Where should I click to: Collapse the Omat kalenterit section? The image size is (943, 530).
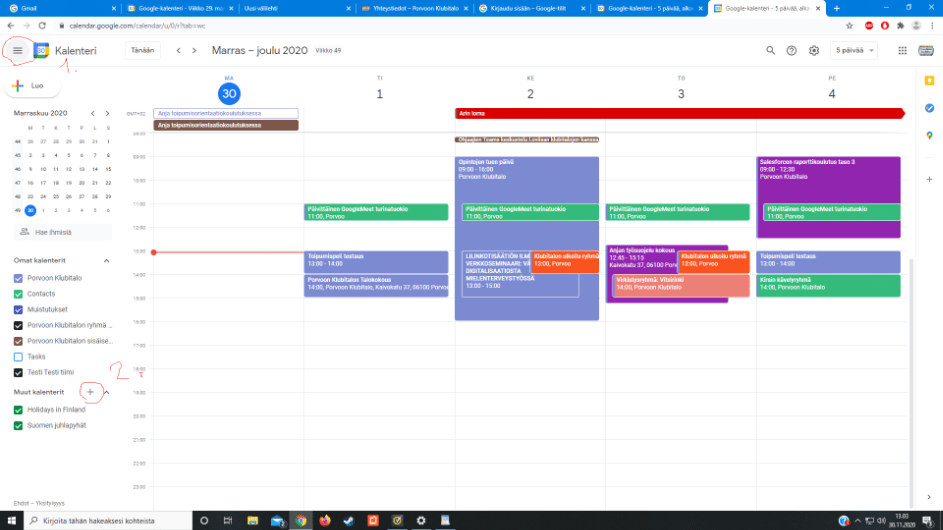pyautogui.click(x=106, y=261)
